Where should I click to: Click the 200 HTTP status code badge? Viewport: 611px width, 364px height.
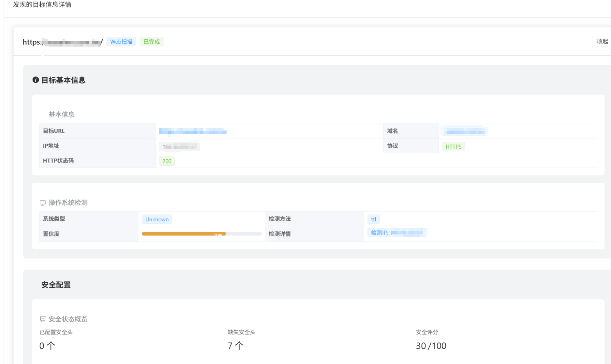point(167,161)
